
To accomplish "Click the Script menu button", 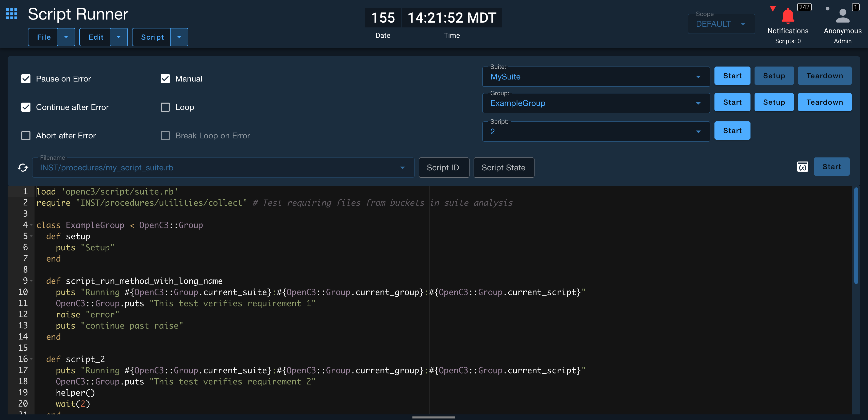I will point(152,37).
